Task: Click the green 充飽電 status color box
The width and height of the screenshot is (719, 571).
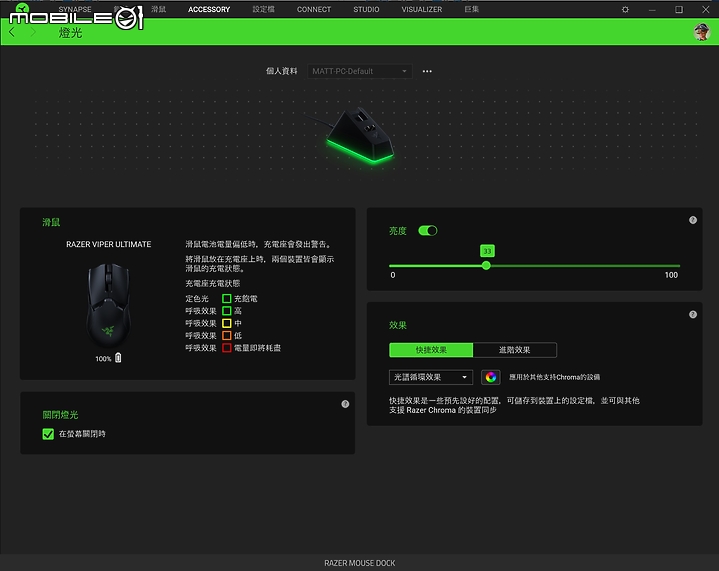Action: [227, 299]
